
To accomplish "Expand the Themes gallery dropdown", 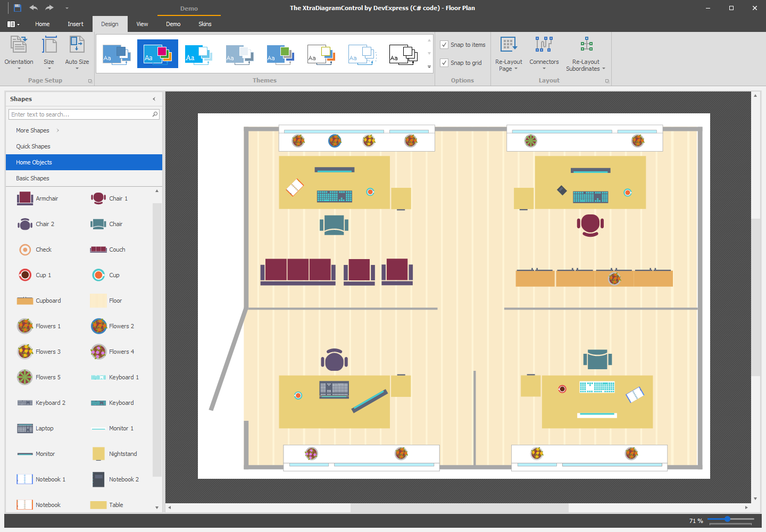I will 429,67.
